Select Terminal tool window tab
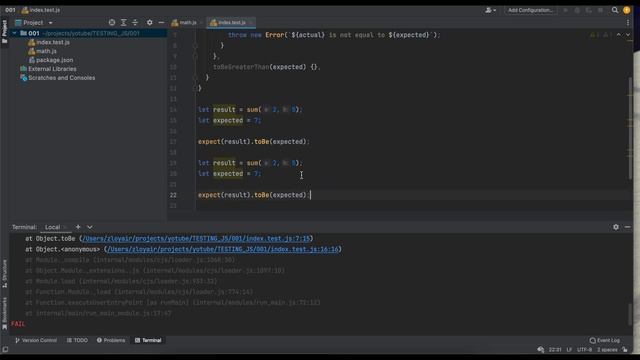 coord(148,340)
